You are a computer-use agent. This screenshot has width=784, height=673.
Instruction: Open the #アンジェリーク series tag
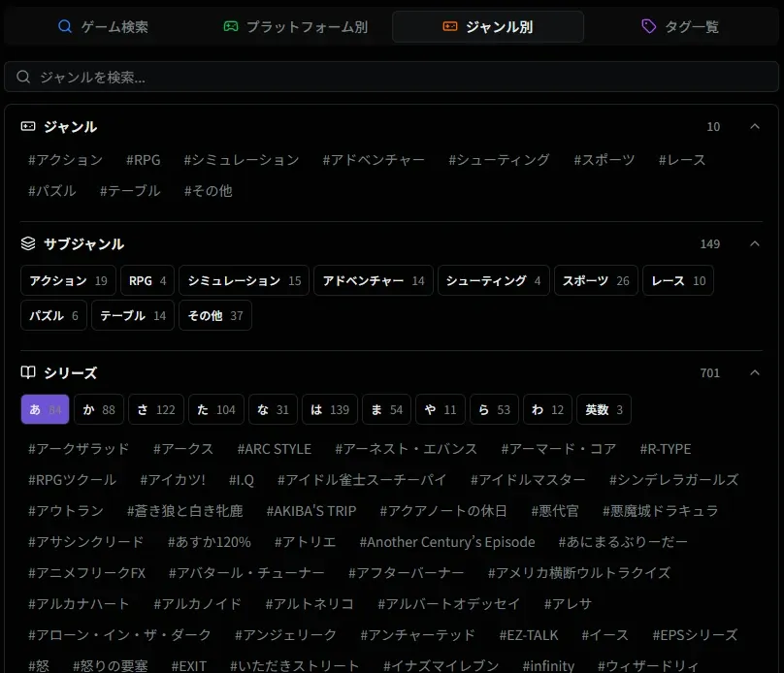click(x=285, y=634)
